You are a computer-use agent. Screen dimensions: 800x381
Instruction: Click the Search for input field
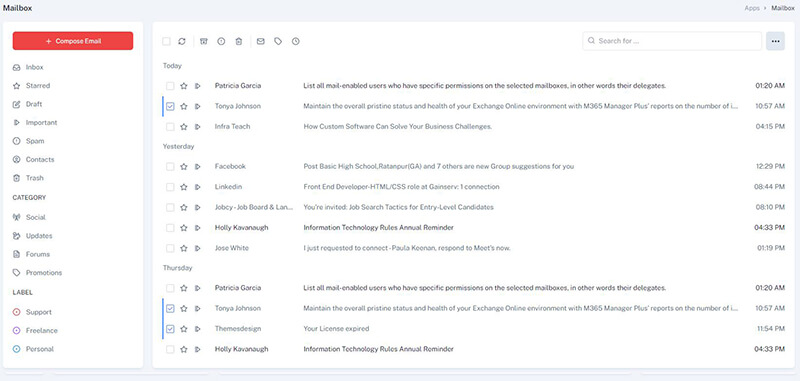click(672, 41)
